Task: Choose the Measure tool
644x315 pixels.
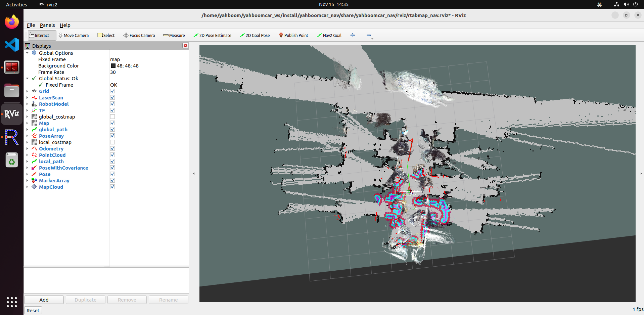Action: coord(174,35)
